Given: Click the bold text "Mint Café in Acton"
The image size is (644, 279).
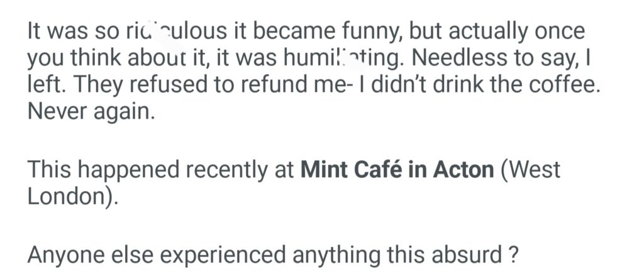Looking at the screenshot, I should click(x=397, y=170).
